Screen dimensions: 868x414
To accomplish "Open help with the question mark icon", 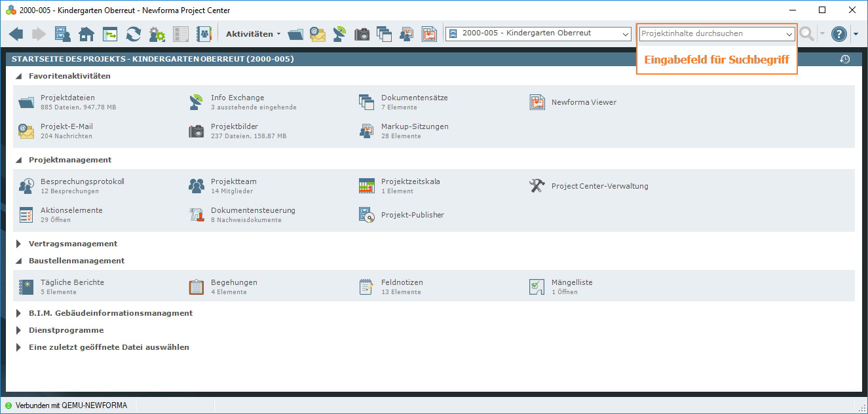I will pyautogui.click(x=839, y=34).
